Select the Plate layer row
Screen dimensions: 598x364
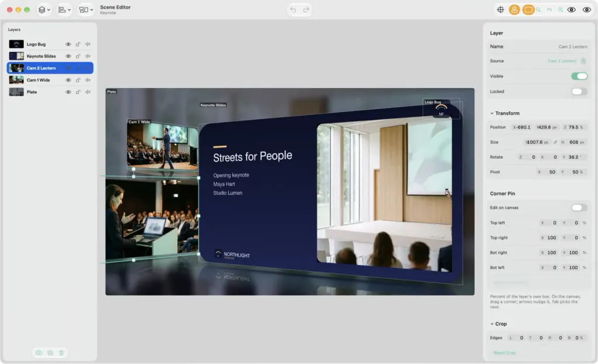click(x=50, y=92)
